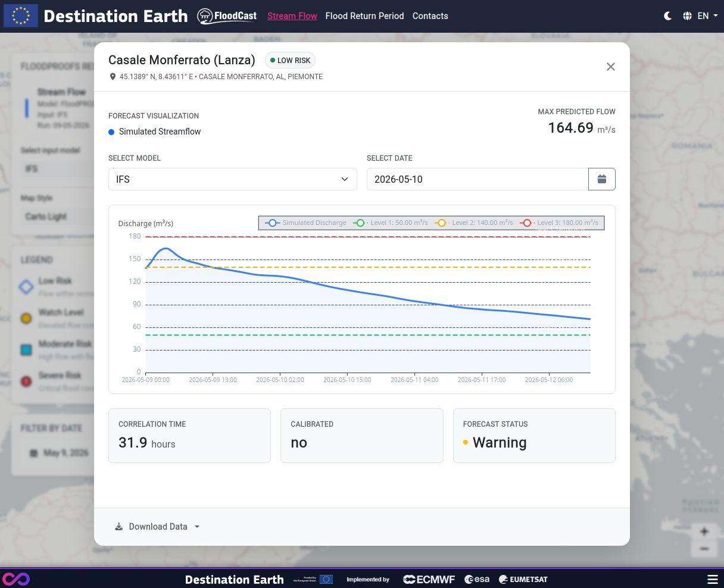724x588 pixels.
Task: Click Moderate Risk square legend icon
Action: point(26,350)
